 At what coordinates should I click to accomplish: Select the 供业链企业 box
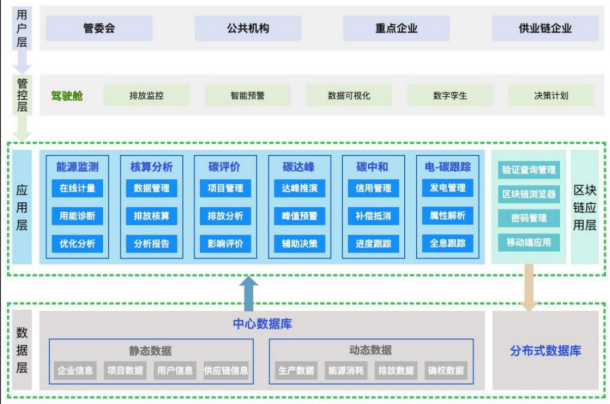[545, 28]
